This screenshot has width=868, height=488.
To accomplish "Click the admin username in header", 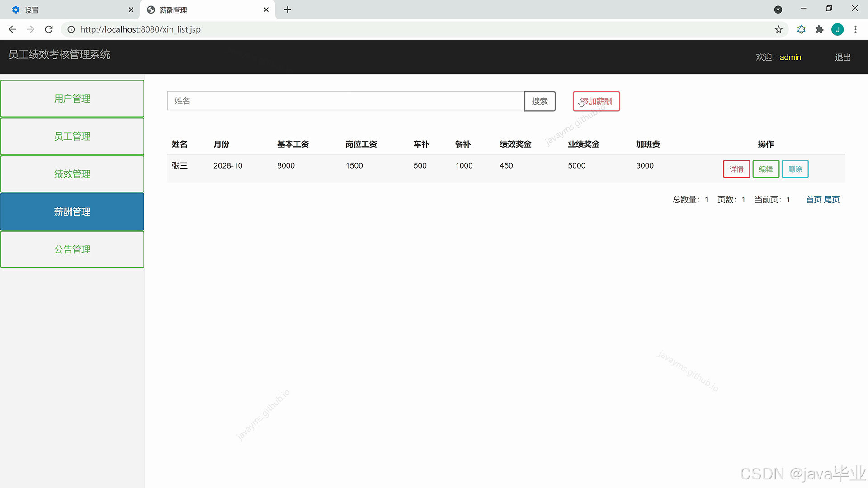I will (790, 57).
